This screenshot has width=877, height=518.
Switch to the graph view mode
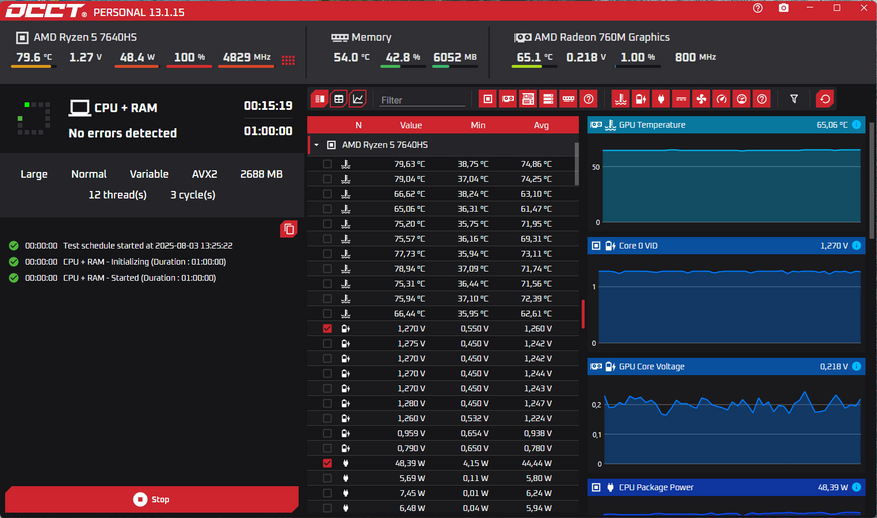pyautogui.click(x=358, y=99)
